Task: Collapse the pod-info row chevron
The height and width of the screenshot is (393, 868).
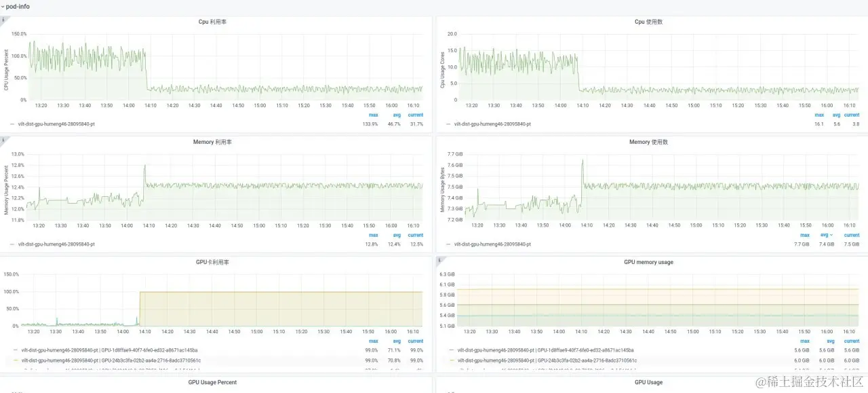Action: pos(3,6)
